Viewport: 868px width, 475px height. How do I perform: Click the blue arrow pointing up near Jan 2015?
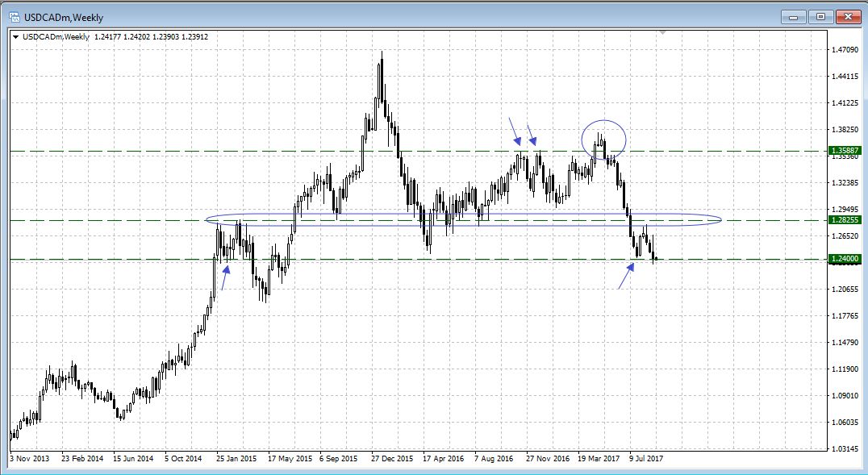(x=226, y=277)
